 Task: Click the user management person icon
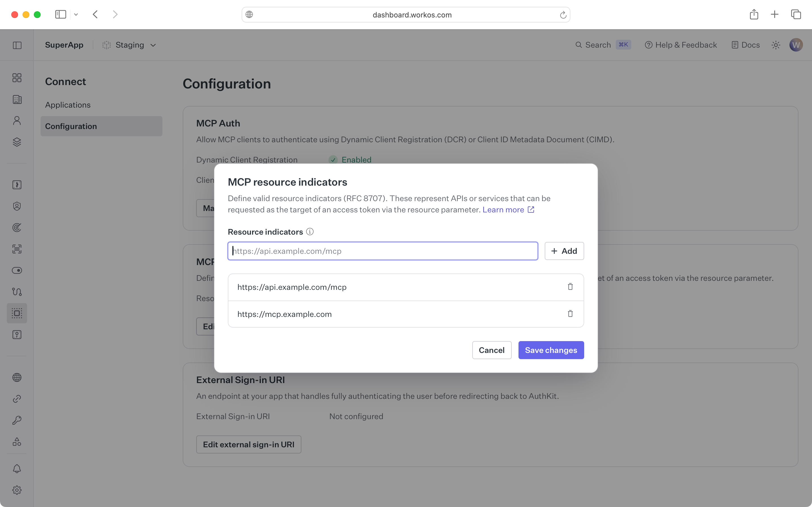click(17, 121)
